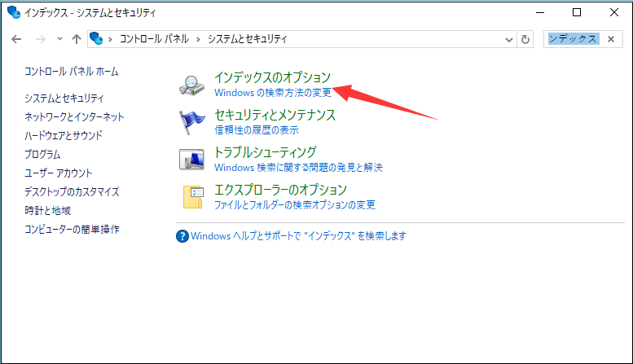Search Windows Help and Support for インデックス
This screenshot has height=364, width=633.
(x=298, y=236)
